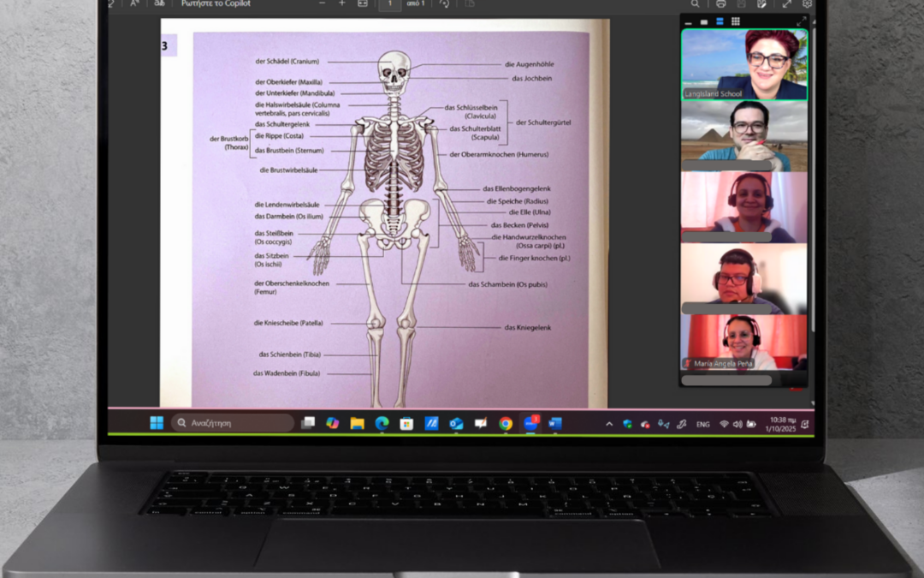
Task: Open Zoom app from the taskbar
Action: click(x=530, y=423)
